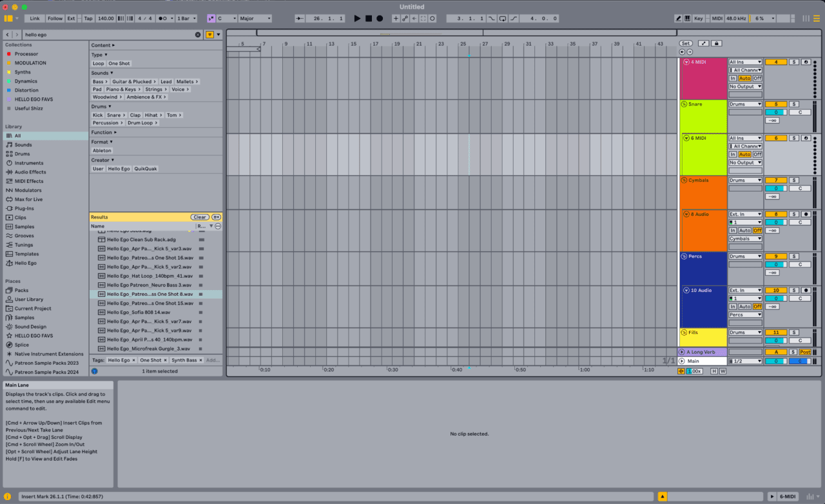
Task: Expand the Sounds filter group
Action: pyautogui.click(x=102, y=73)
